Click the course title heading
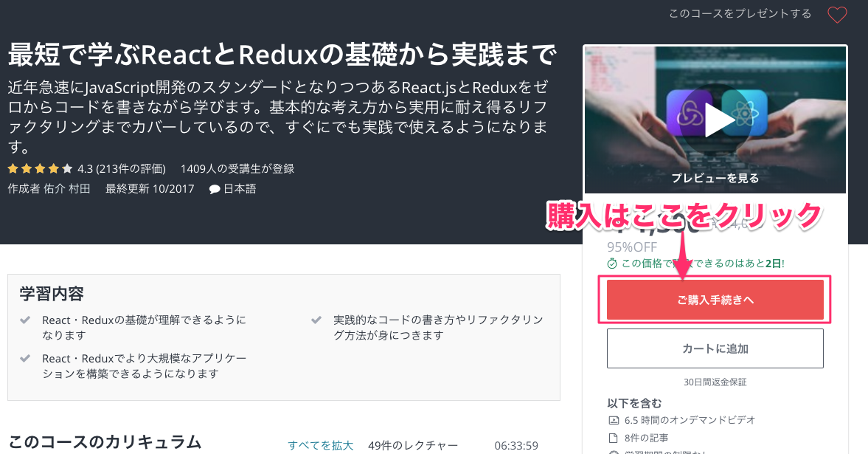The height and width of the screenshot is (454, 868). [x=282, y=55]
